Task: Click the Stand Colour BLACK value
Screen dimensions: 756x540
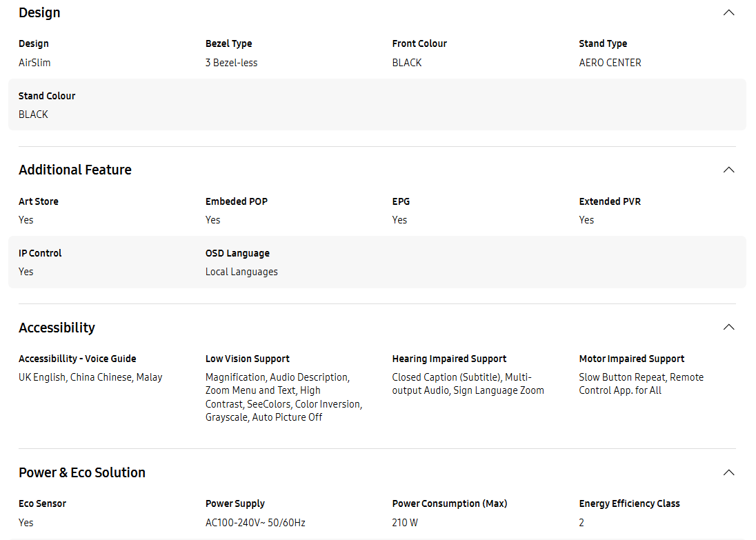Action: coord(33,114)
